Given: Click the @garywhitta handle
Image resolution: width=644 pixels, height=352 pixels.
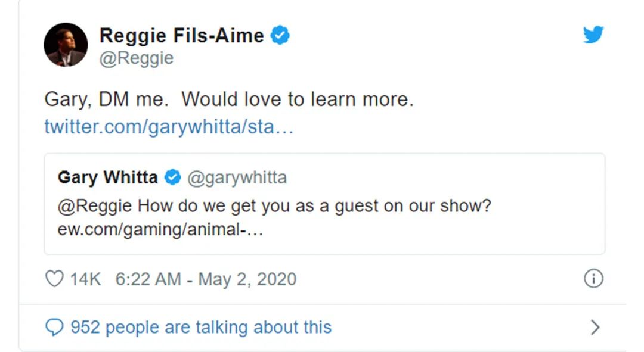Looking at the screenshot, I should (x=237, y=177).
